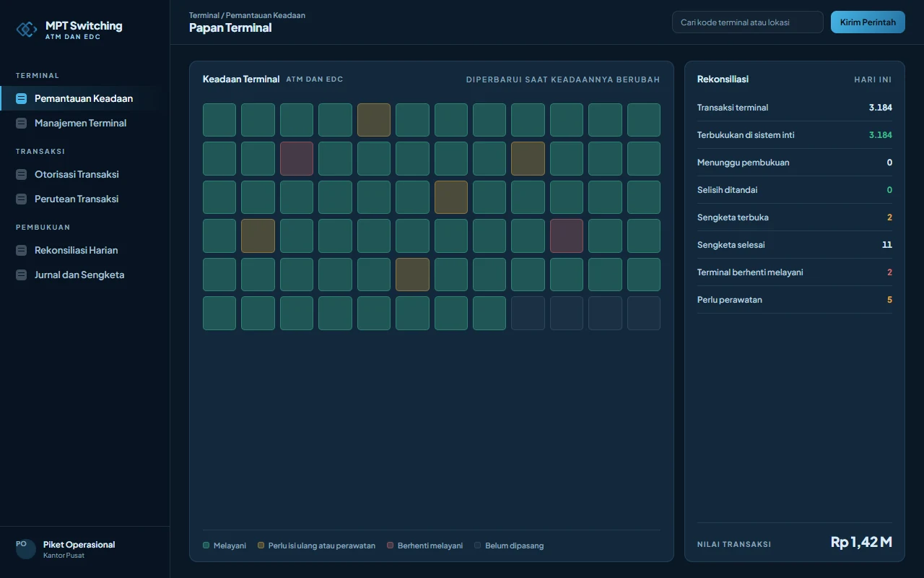This screenshot has height=578, width=924.
Task: Click the Terminal berhenti melayani row
Action: pos(795,272)
